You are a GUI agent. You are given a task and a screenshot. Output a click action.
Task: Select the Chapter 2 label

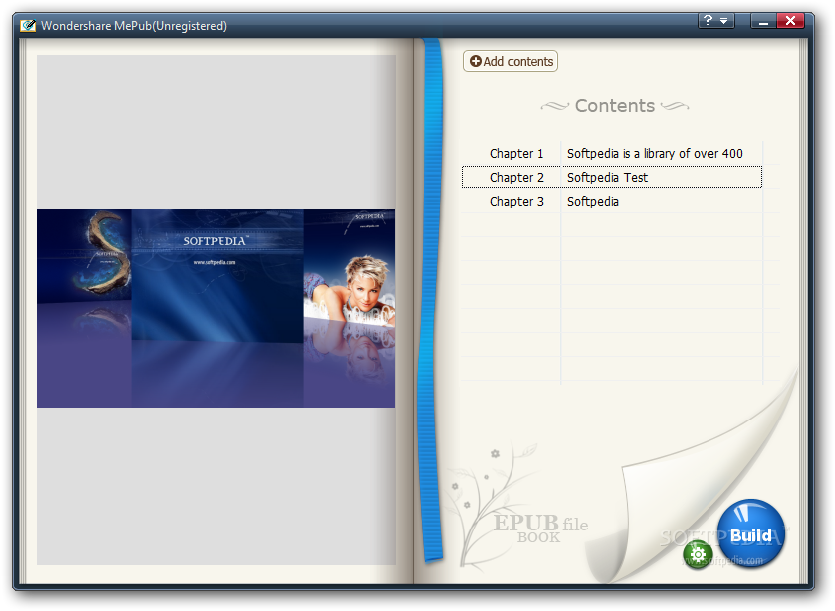pyautogui.click(x=517, y=177)
